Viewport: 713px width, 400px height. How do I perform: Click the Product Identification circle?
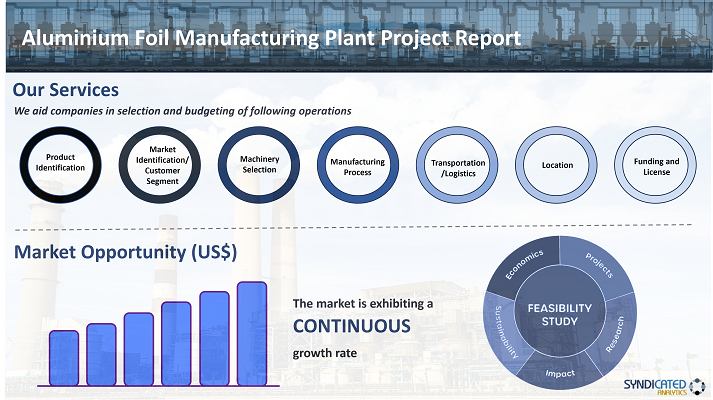[60, 162]
